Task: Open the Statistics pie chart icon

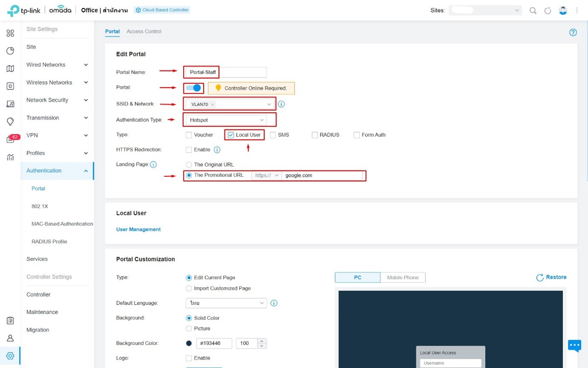Action: click(10, 51)
